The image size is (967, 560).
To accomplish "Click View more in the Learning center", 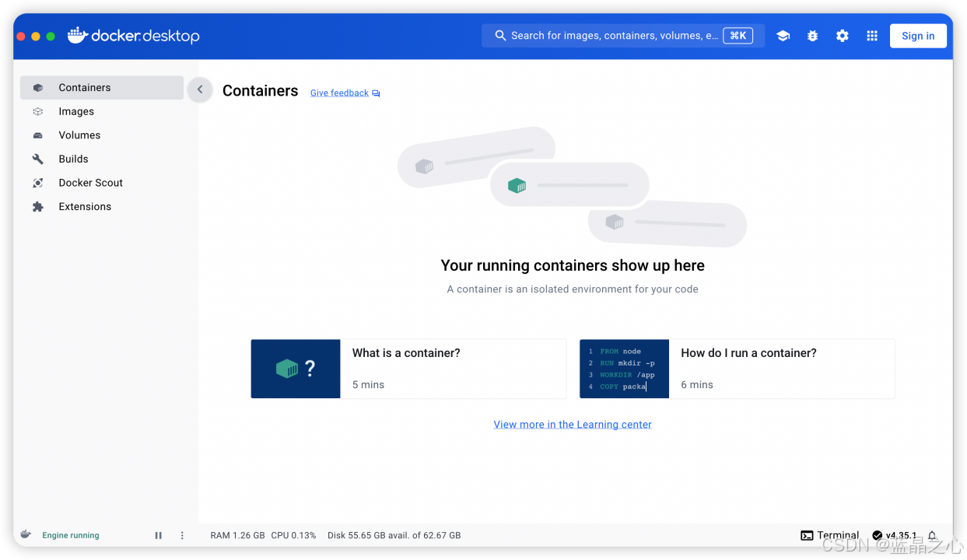I will pyautogui.click(x=573, y=425).
